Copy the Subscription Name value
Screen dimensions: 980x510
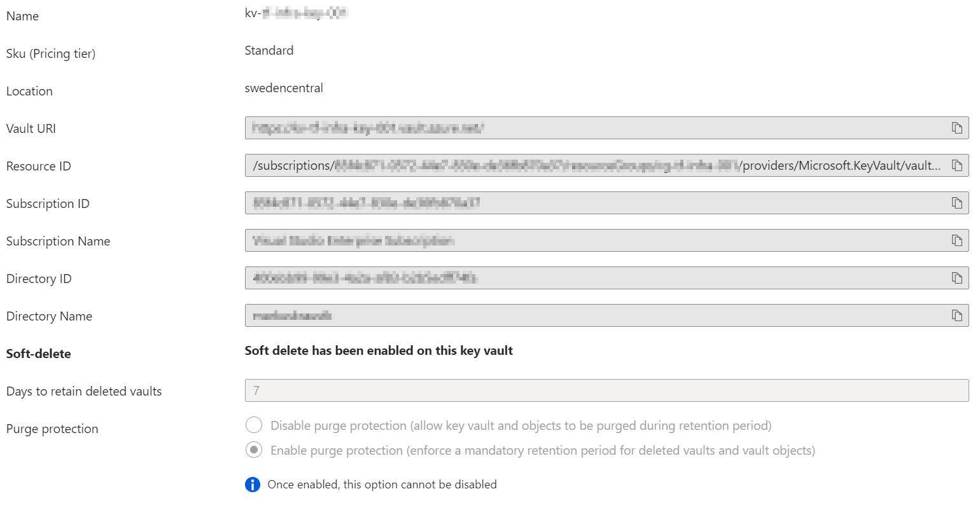[956, 240]
